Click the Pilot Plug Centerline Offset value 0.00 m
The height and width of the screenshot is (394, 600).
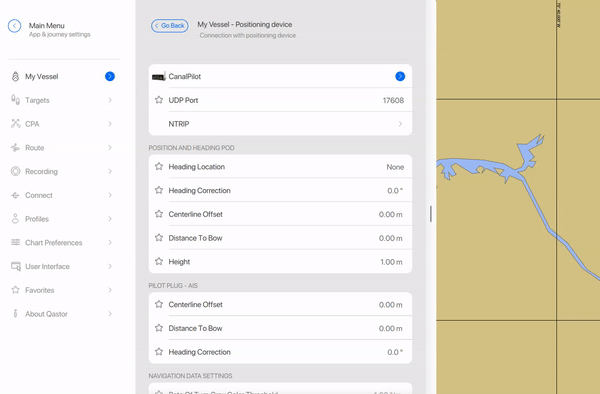click(x=390, y=305)
